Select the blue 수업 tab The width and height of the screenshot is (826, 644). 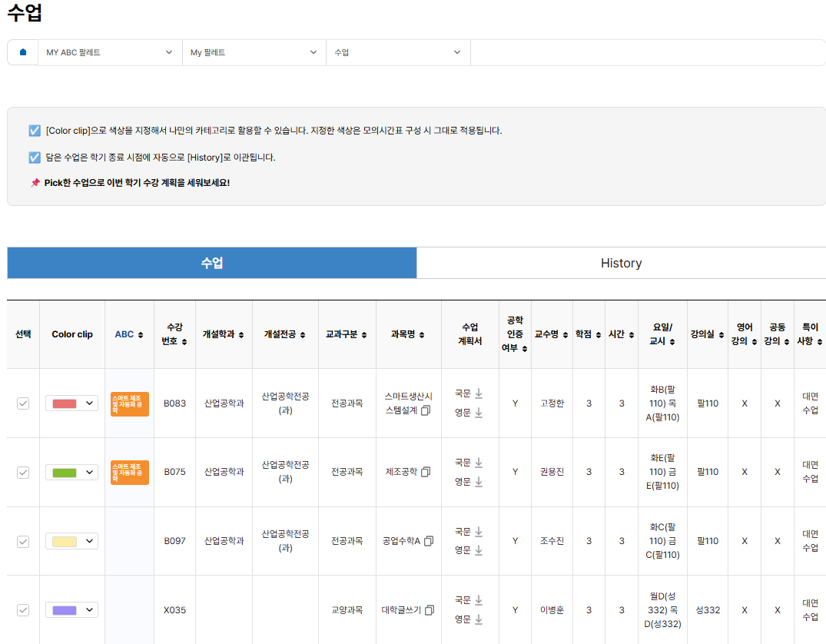(212, 263)
